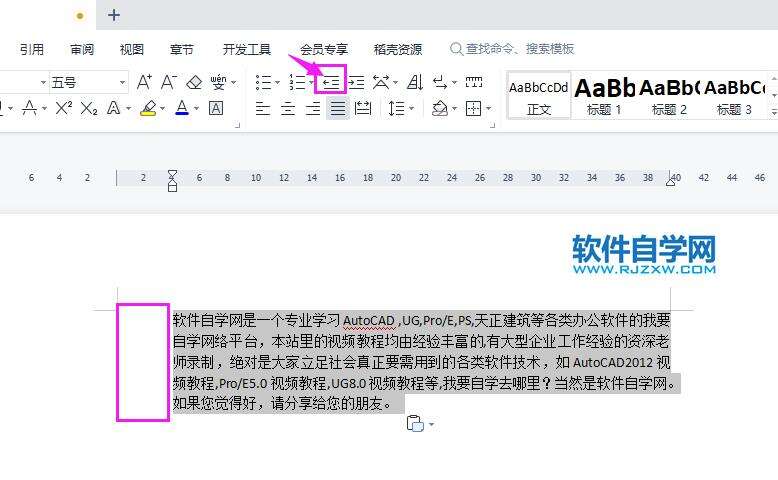Apply the 标题 1 style
The image size is (778, 480).
click(x=604, y=96)
